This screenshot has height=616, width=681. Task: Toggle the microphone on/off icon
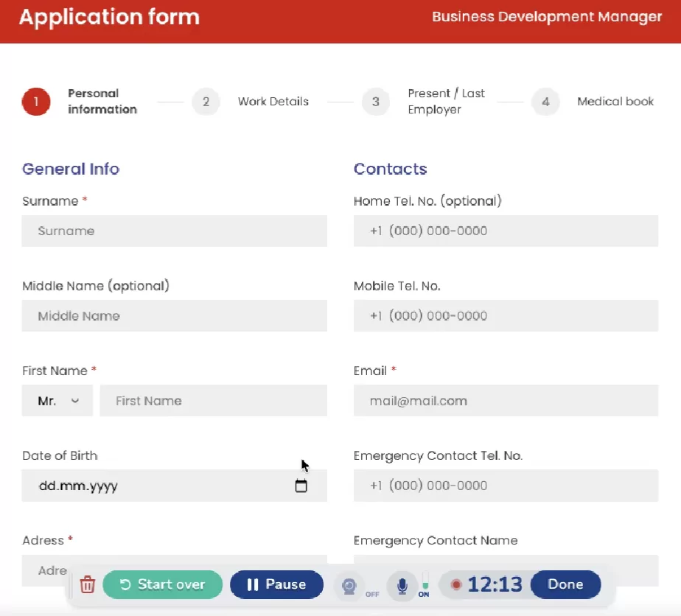coord(402,586)
